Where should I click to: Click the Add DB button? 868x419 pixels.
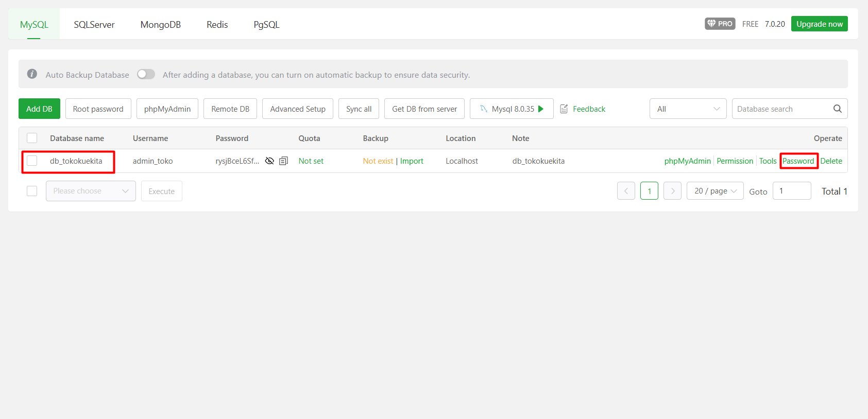[39, 109]
